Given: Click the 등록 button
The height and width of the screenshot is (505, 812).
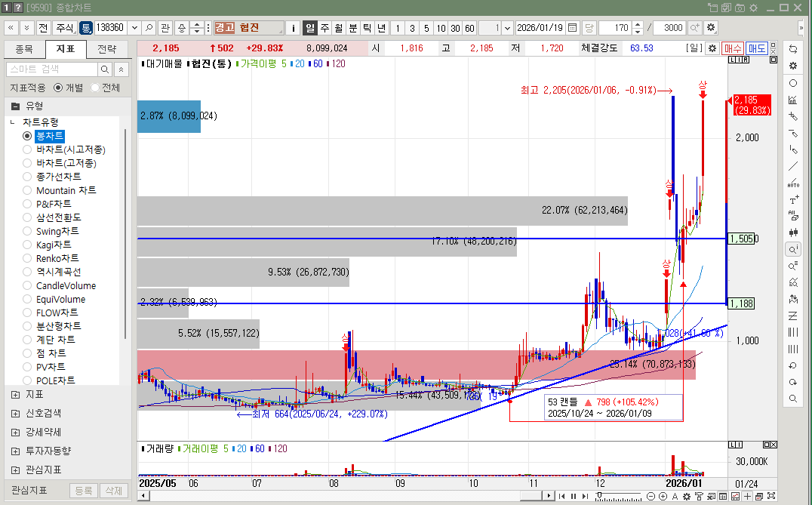Looking at the screenshot, I should click(x=83, y=490).
